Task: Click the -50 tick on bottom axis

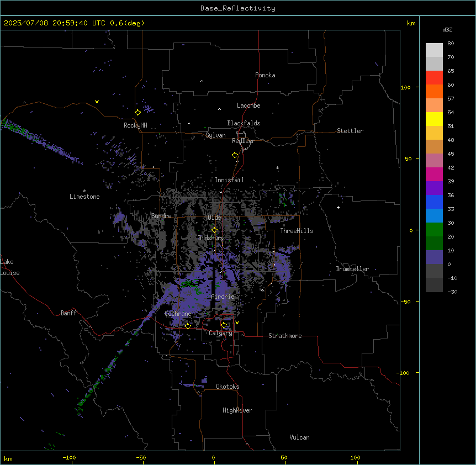Action: pos(141,457)
